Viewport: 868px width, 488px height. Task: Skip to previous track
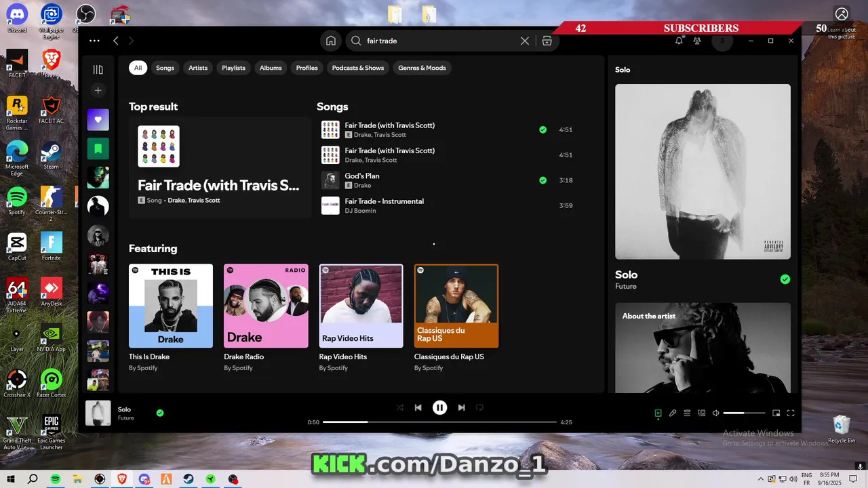pos(418,407)
